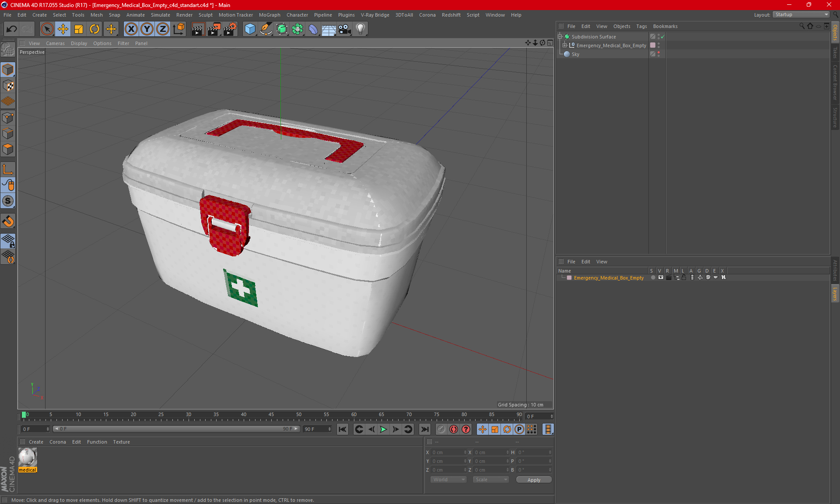Open the Deformer objects icon
The height and width of the screenshot is (504, 840).
(x=313, y=29)
